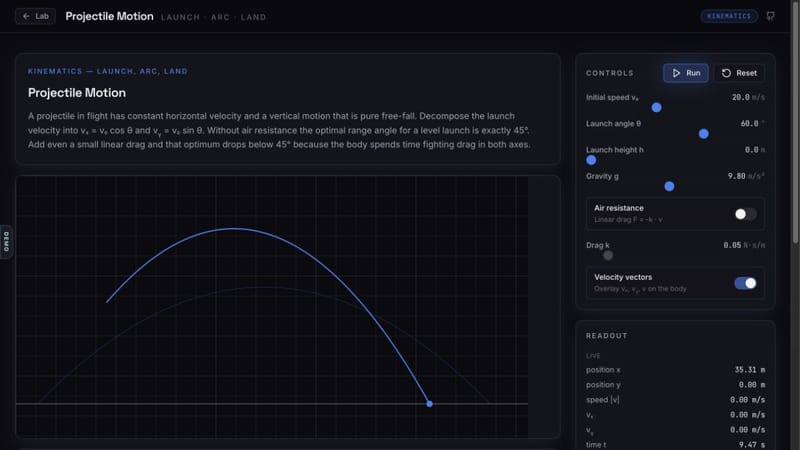
Task: Click the CONTROLS panel heading
Action: [610, 73]
